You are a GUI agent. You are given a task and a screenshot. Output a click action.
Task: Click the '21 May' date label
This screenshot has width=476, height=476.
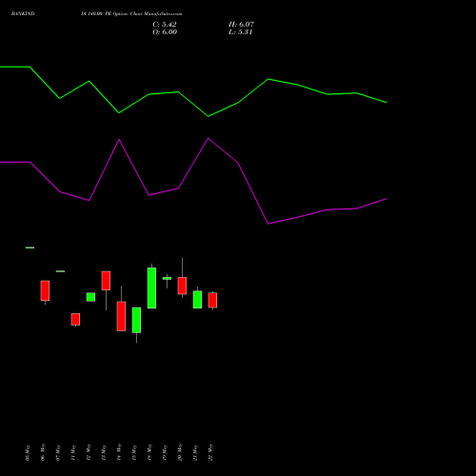pos(195,453)
